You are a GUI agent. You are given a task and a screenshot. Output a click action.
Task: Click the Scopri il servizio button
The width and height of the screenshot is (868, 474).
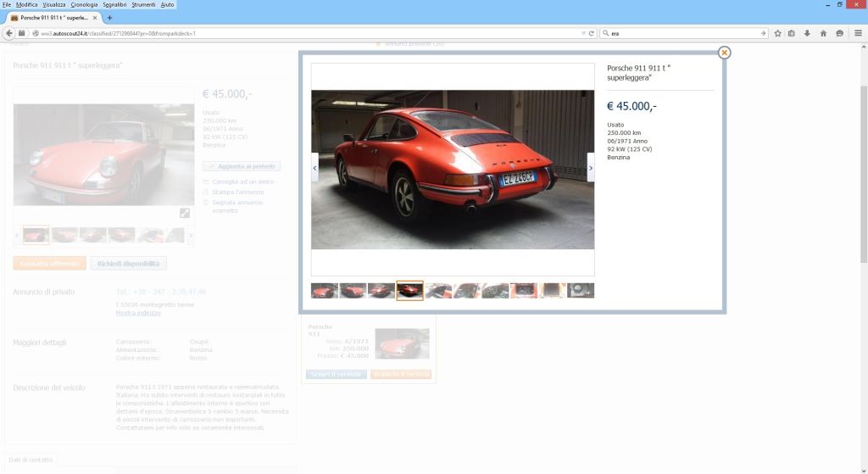click(x=336, y=374)
